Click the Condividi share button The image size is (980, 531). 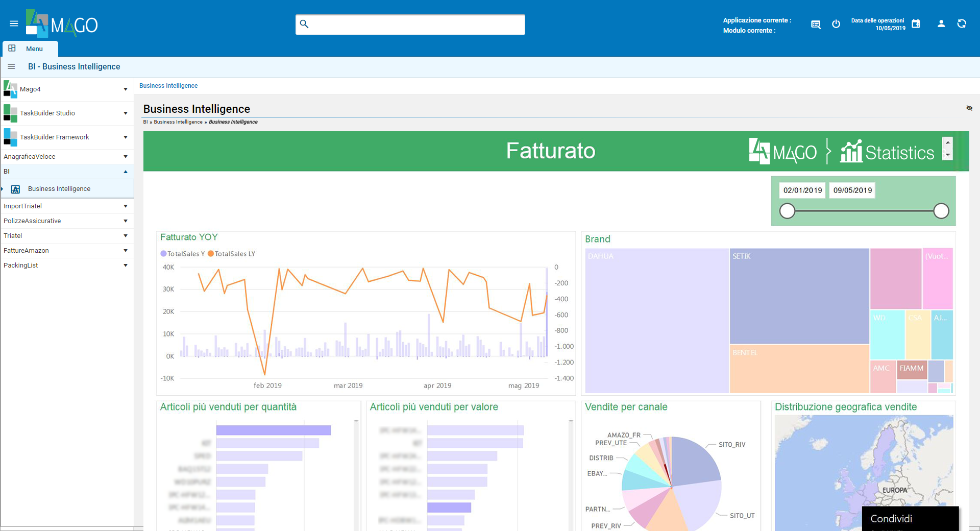point(911,519)
